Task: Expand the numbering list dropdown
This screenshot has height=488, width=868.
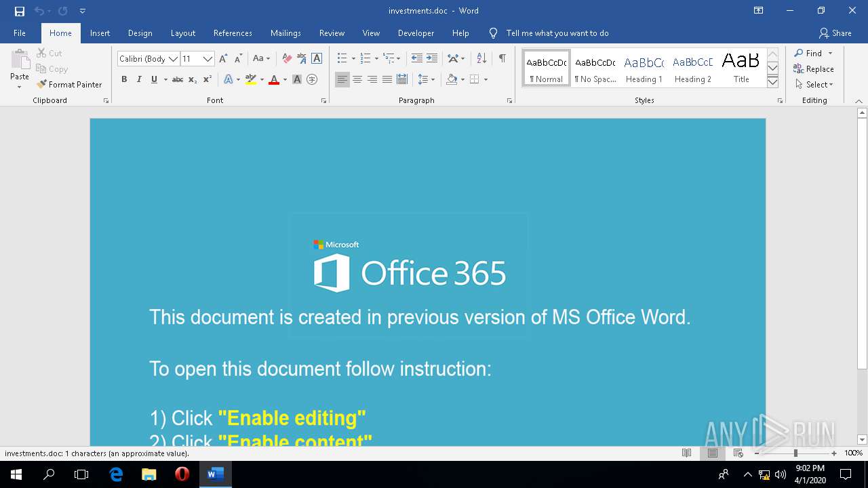Action: pyautogui.click(x=376, y=59)
